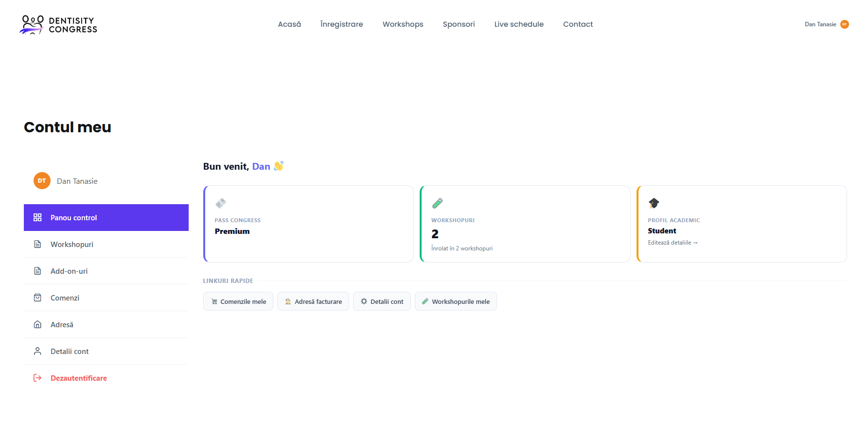Viewport: 868px width, 423px height.
Task: Open Workshopuri in the sidebar
Action: (x=106, y=244)
